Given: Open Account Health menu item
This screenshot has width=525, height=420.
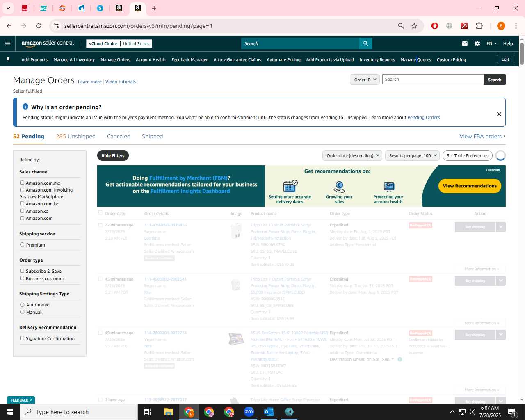Looking at the screenshot, I should click(151, 59).
